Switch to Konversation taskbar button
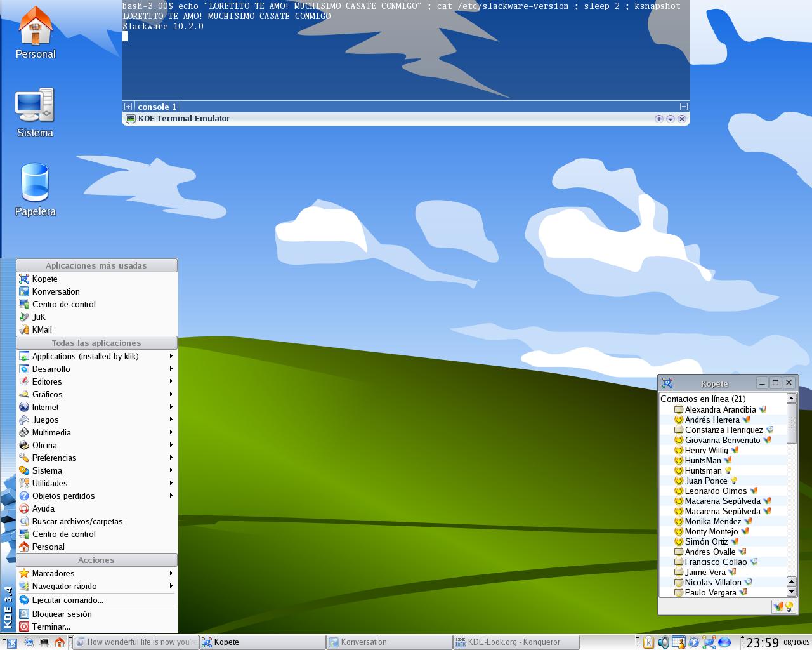The image size is (812, 650). point(389,642)
